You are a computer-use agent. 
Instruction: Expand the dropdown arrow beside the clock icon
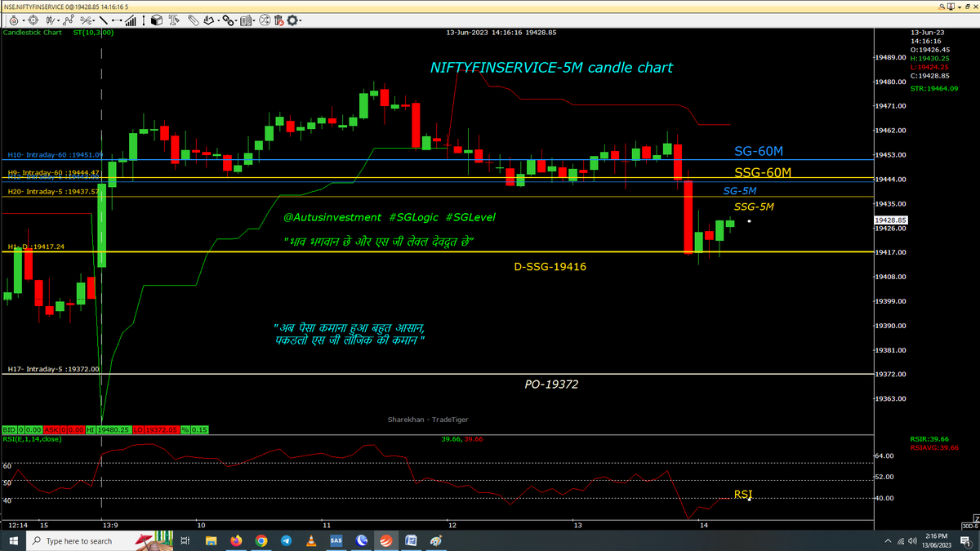coord(23,20)
